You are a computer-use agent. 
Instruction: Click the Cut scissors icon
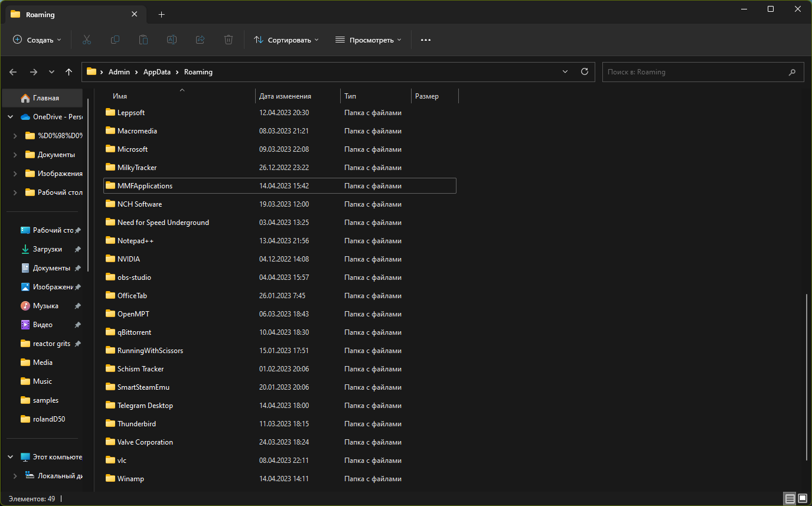point(87,40)
